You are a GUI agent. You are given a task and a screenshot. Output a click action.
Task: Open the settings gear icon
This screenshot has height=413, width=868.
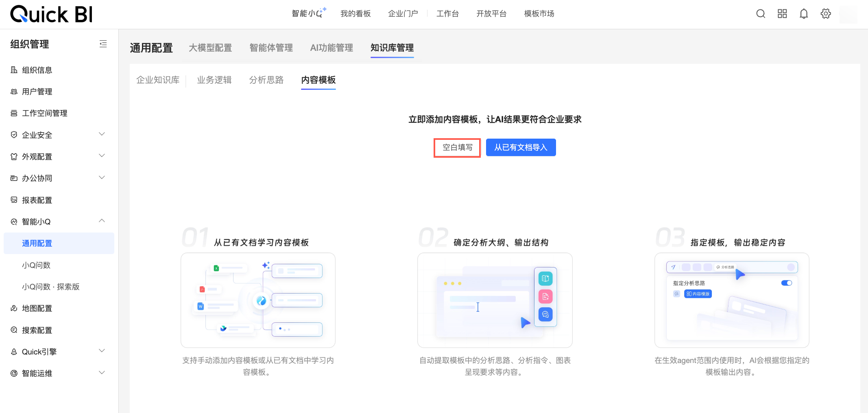pos(826,14)
